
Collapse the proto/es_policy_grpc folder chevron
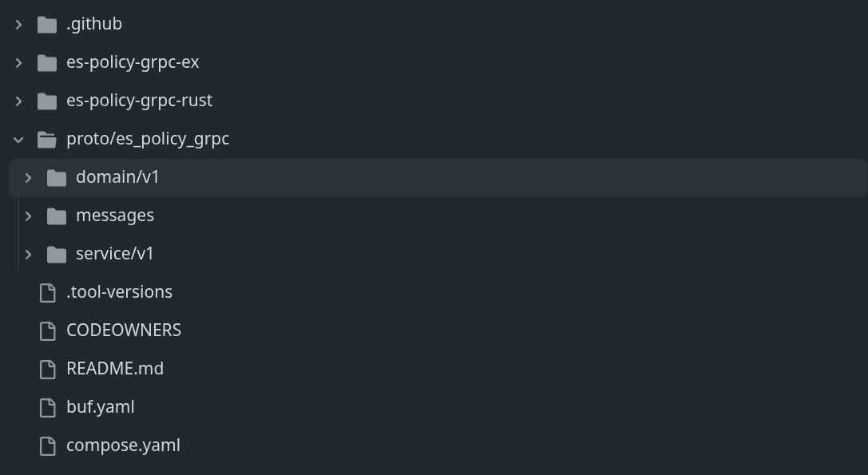click(x=18, y=139)
